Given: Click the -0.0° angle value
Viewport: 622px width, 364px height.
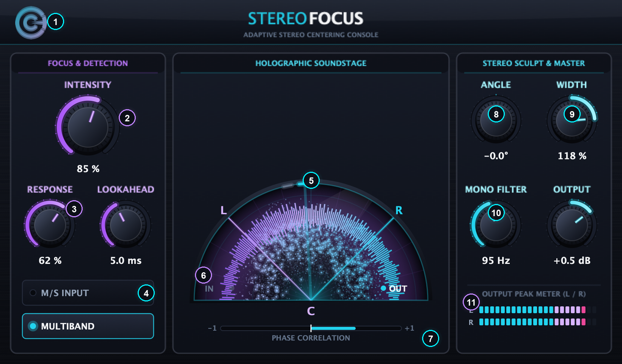Looking at the screenshot, I should [496, 156].
